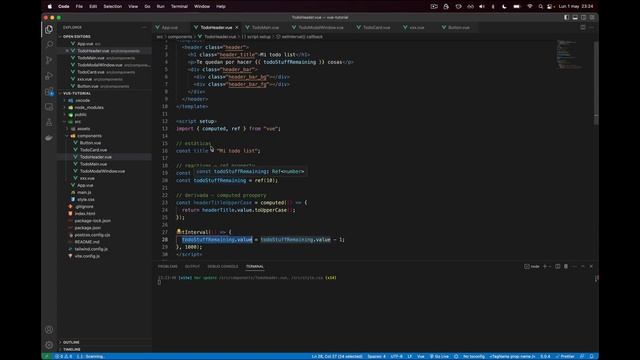Click the lightbulb code action on line 27

pos(178,231)
